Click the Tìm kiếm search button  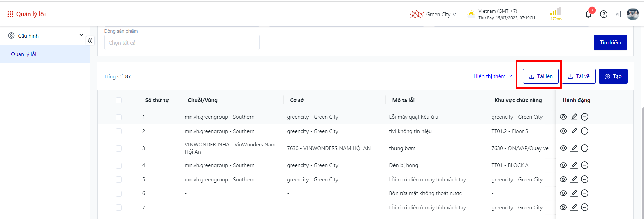(x=610, y=43)
